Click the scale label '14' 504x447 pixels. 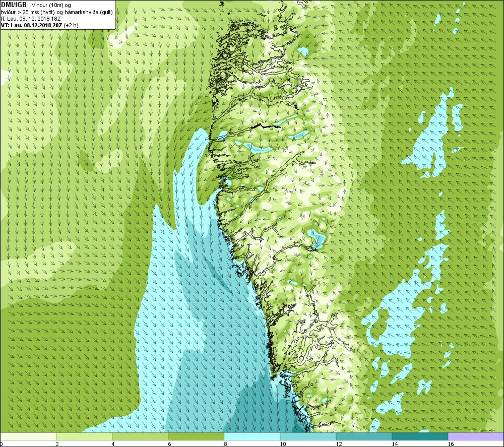[395, 444]
